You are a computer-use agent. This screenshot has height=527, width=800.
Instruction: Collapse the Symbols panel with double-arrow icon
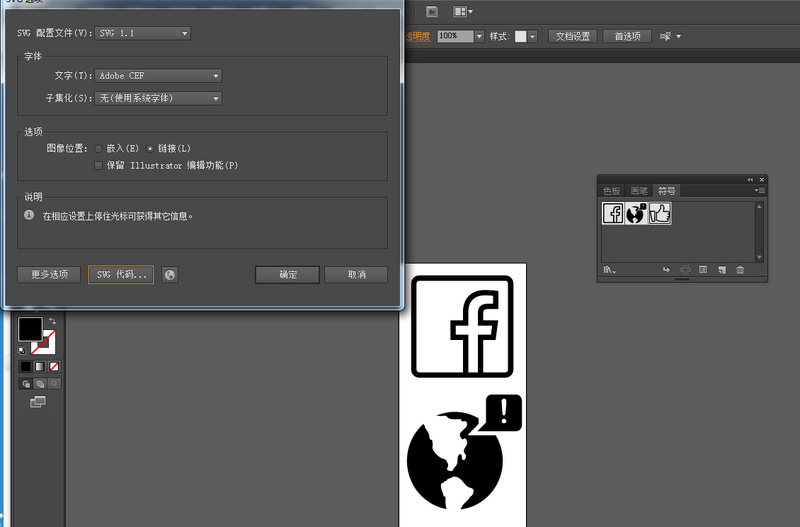750,180
